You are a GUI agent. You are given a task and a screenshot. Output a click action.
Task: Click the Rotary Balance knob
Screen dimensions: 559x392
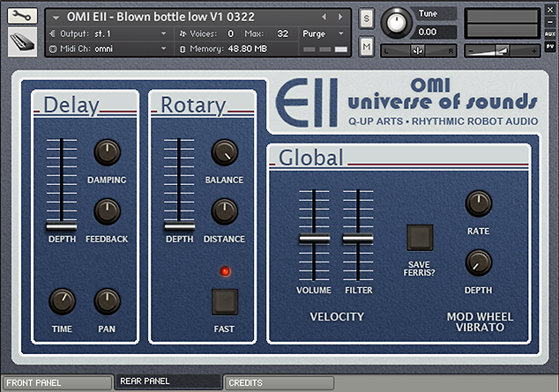click(224, 152)
